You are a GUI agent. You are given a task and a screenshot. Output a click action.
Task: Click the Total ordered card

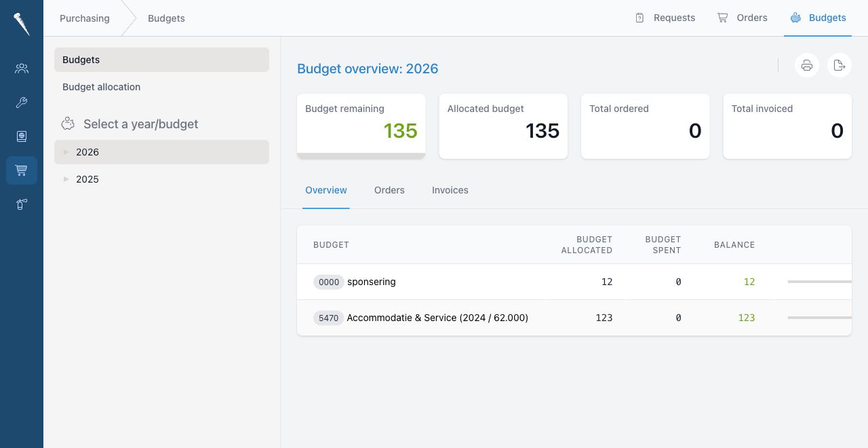click(646, 126)
